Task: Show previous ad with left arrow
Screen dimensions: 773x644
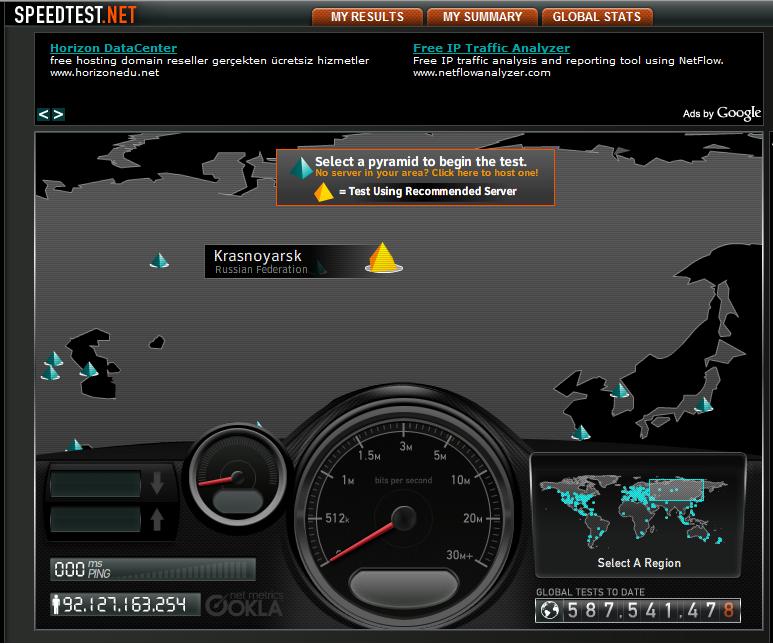Action: coord(44,114)
